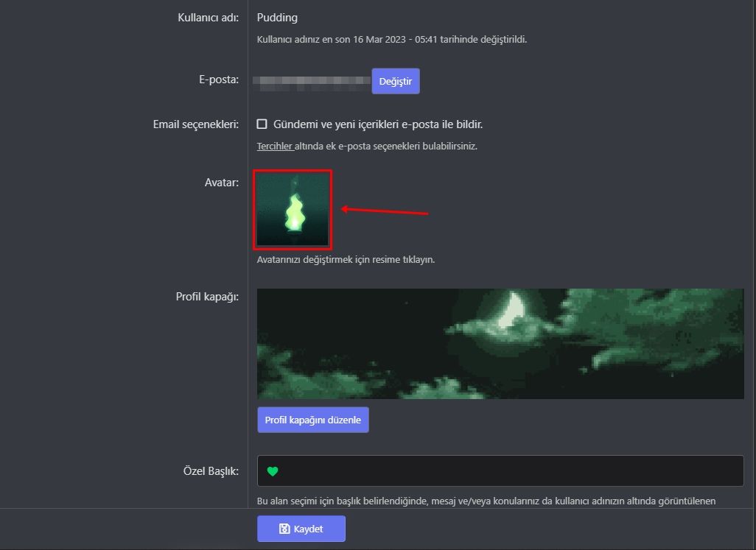Click the username change date notice text
This screenshot has height=550, width=756.
[x=391, y=40]
